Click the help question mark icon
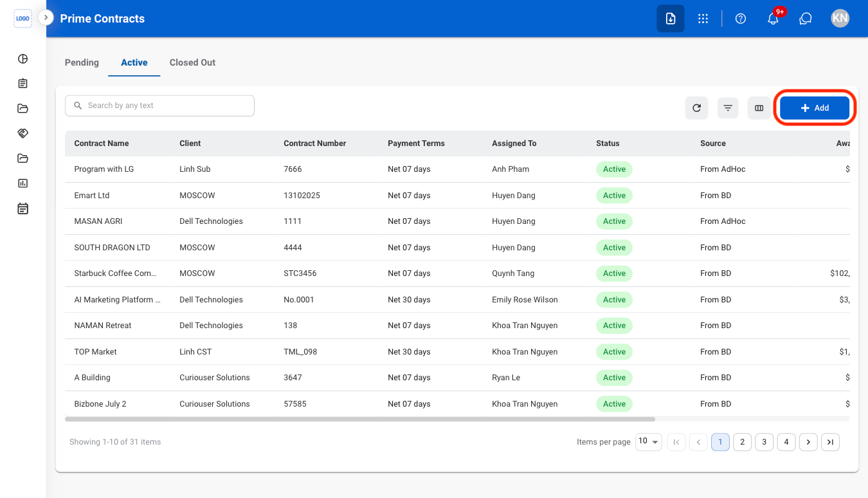The image size is (868, 498). click(x=741, y=19)
